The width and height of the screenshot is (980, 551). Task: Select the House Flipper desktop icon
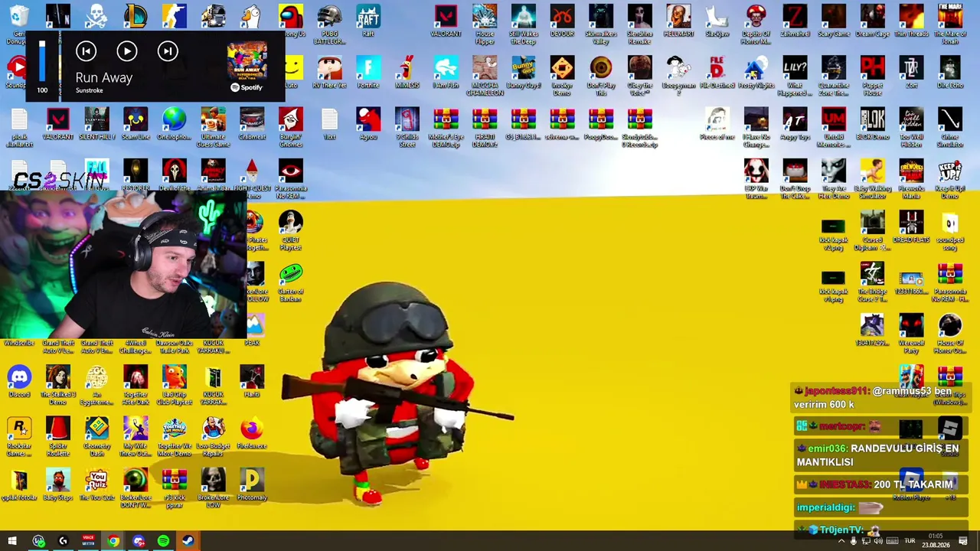tap(485, 24)
